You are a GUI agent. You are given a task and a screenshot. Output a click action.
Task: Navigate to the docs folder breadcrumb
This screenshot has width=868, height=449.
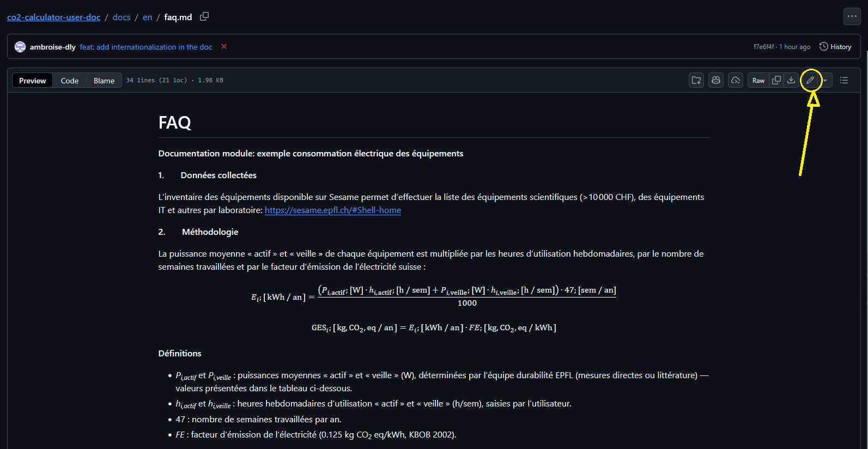pyautogui.click(x=122, y=17)
